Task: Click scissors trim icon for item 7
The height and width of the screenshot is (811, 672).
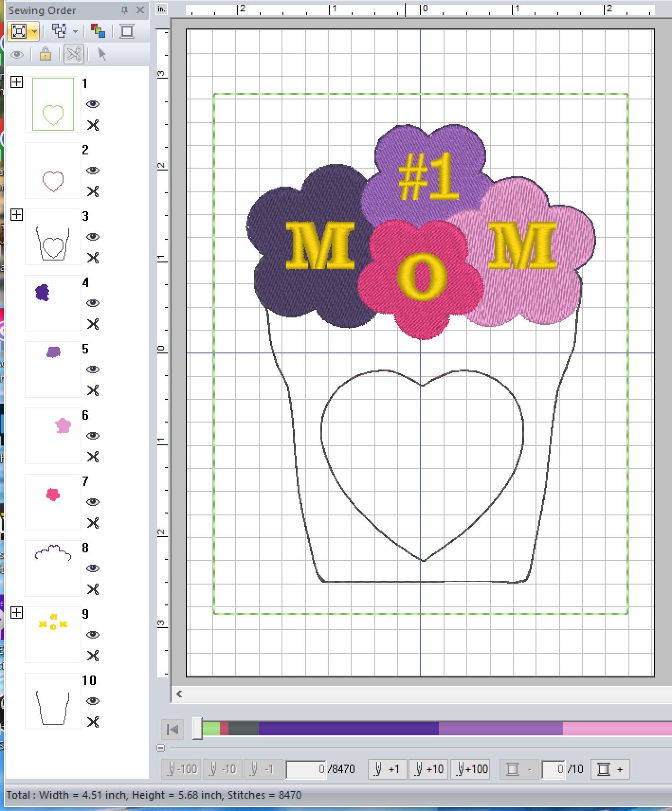Action: coord(93,523)
